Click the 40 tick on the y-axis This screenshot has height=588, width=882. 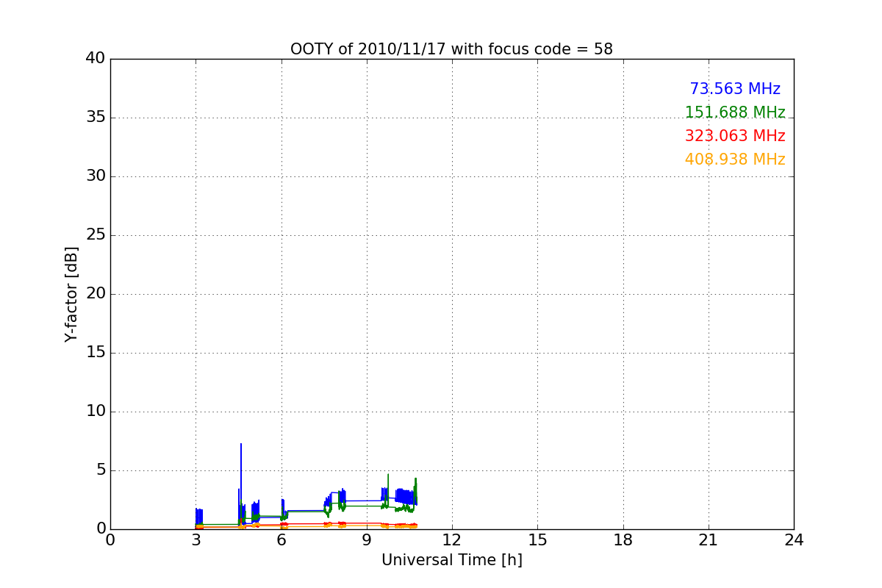[x=96, y=59]
